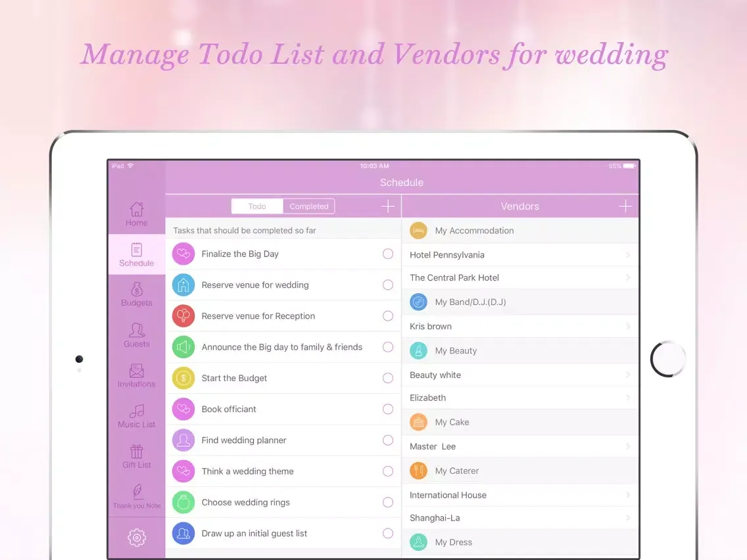Select the My Accommodation category header text

click(474, 231)
